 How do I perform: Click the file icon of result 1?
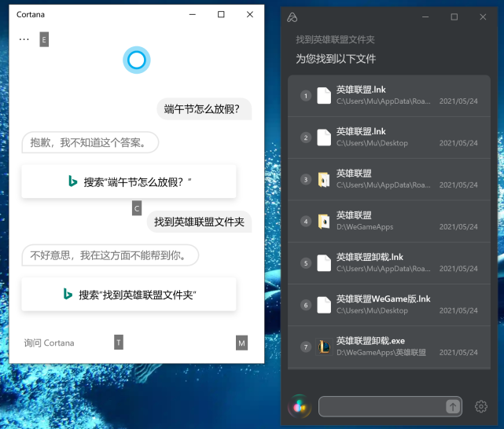tap(324, 96)
